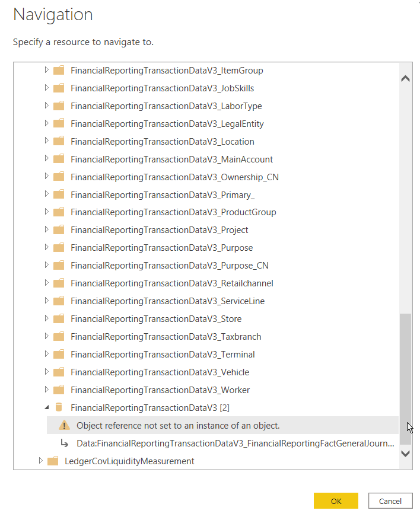Click the folder icon beside FinancialReportingTransactionDataV3_Worker
The height and width of the screenshot is (517, 420).
point(59,390)
